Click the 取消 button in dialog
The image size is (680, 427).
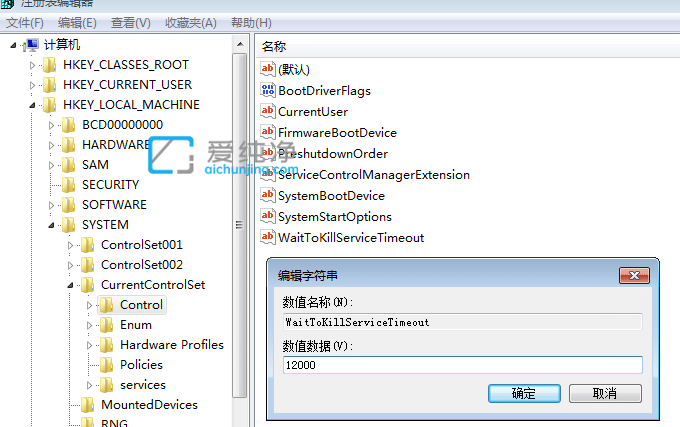click(x=605, y=393)
